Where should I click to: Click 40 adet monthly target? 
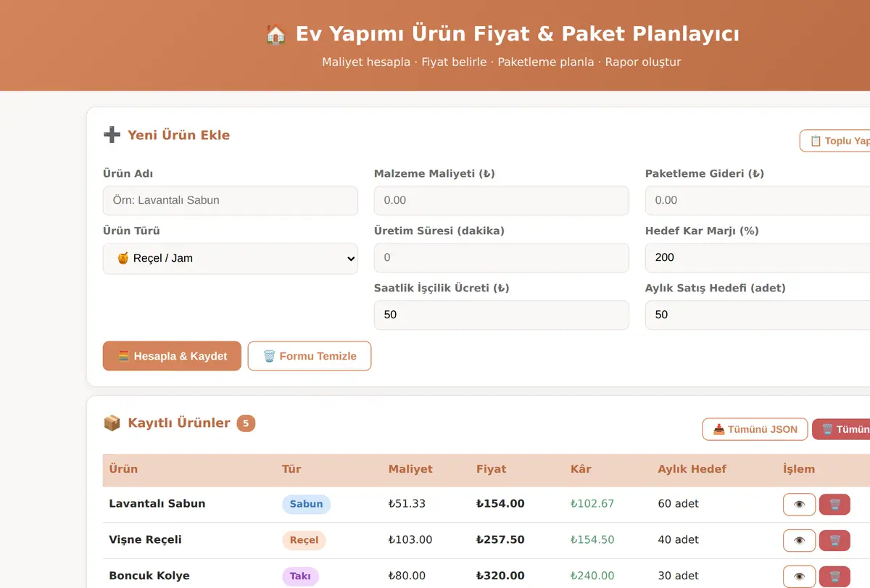coord(679,540)
